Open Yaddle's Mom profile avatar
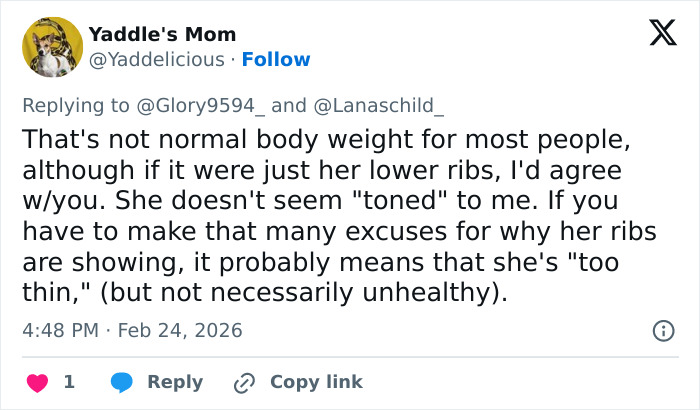This screenshot has height=410, width=700. (52, 47)
